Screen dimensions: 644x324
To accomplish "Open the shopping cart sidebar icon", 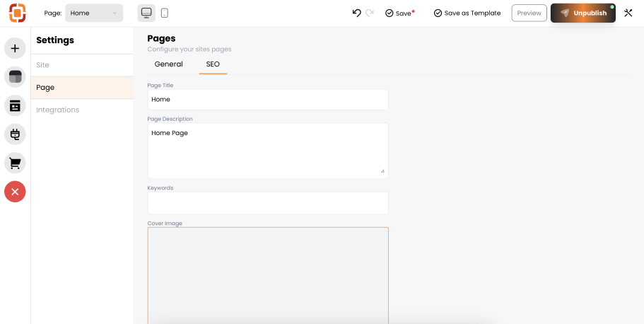I will pos(15,163).
